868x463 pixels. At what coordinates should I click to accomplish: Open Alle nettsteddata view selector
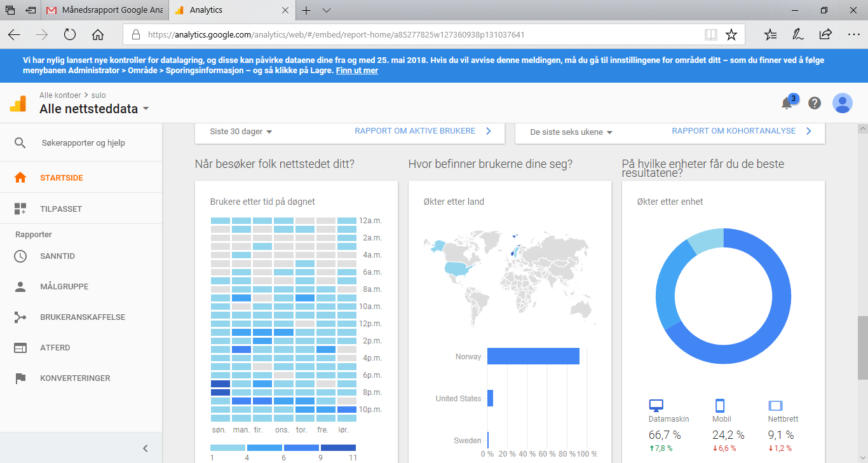pyautogui.click(x=94, y=109)
